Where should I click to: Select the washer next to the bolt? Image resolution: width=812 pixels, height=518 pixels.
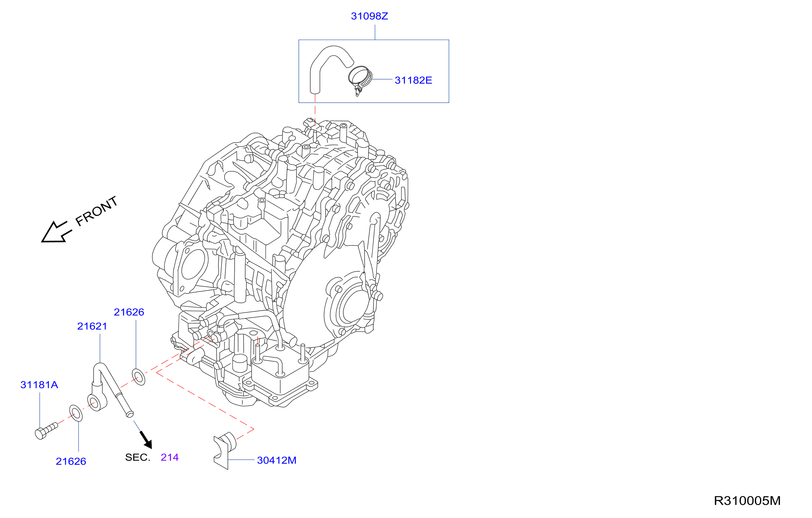76,413
